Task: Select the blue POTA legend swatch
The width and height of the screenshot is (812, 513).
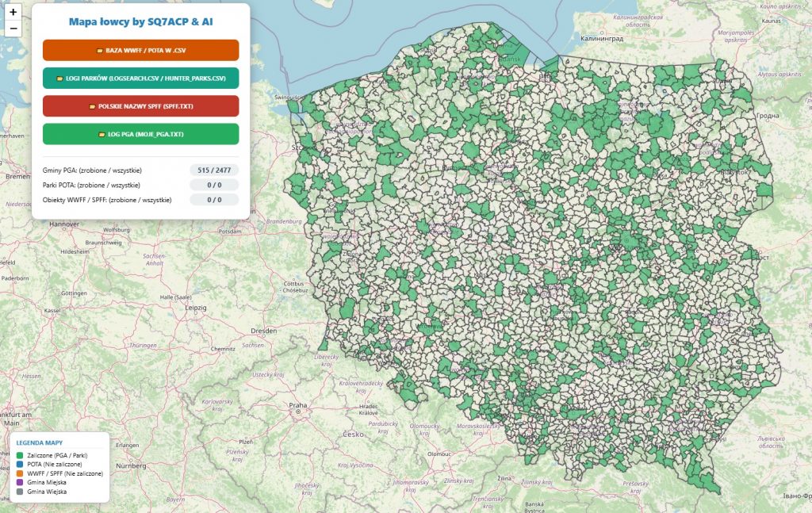Action: [20, 465]
